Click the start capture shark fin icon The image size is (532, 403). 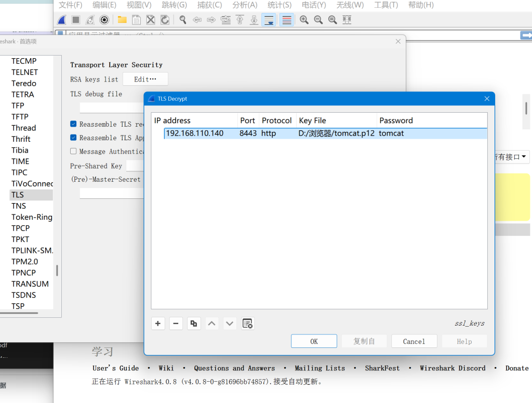pyautogui.click(x=62, y=20)
